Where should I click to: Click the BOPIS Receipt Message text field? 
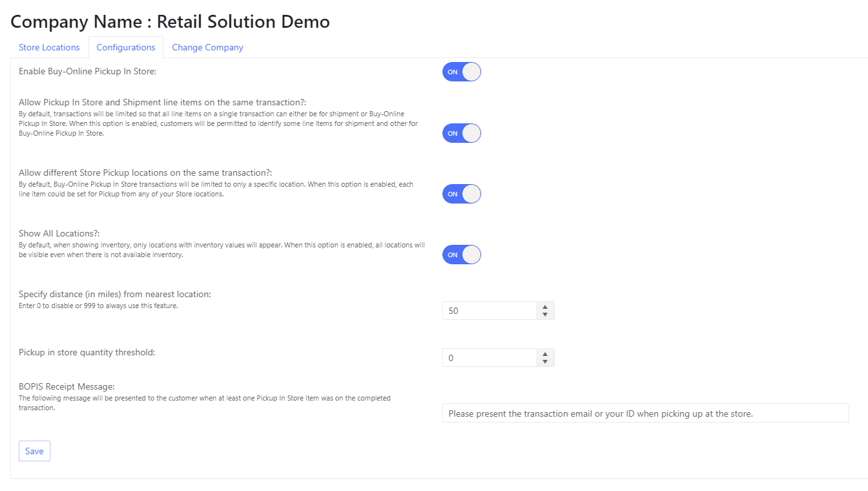tap(646, 412)
